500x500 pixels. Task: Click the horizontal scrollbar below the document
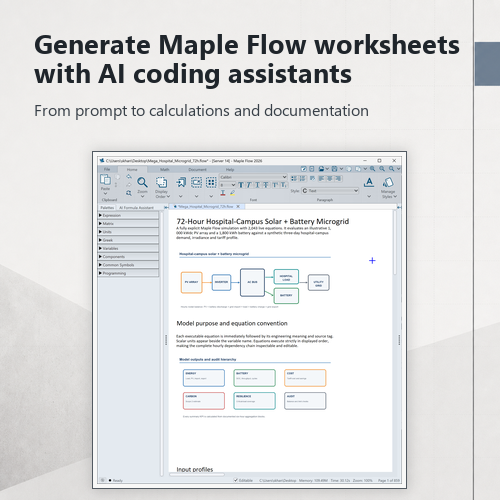tap(197, 474)
